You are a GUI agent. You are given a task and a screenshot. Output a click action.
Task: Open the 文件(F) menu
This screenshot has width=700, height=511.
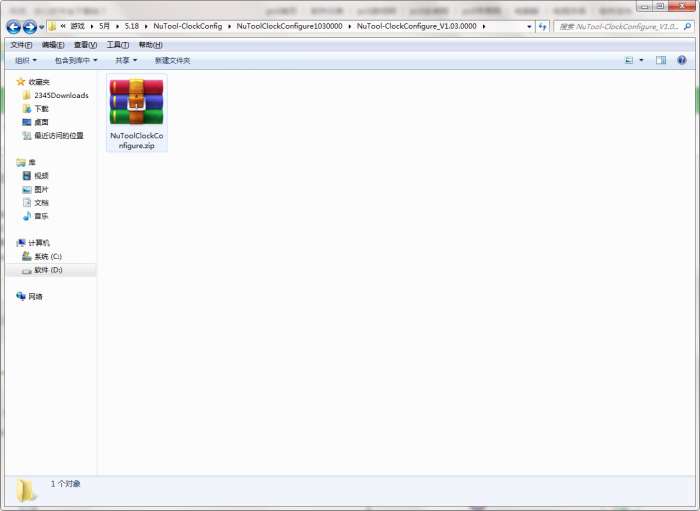[x=21, y=45]
